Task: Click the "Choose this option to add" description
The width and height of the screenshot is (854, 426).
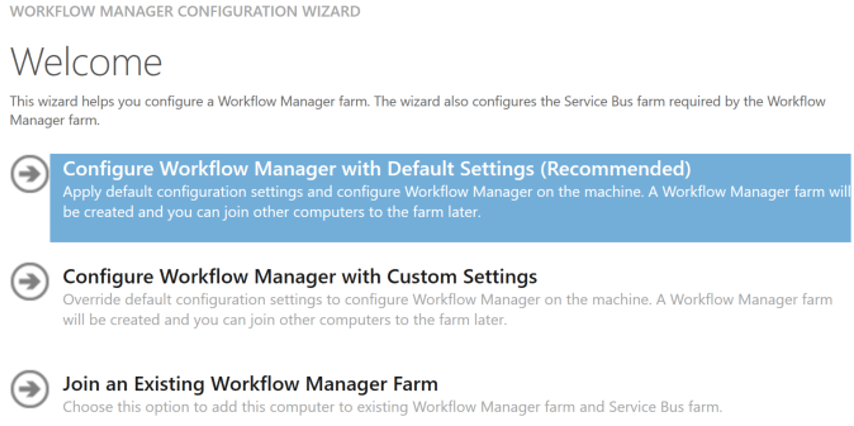Action: tap(392, 407)
